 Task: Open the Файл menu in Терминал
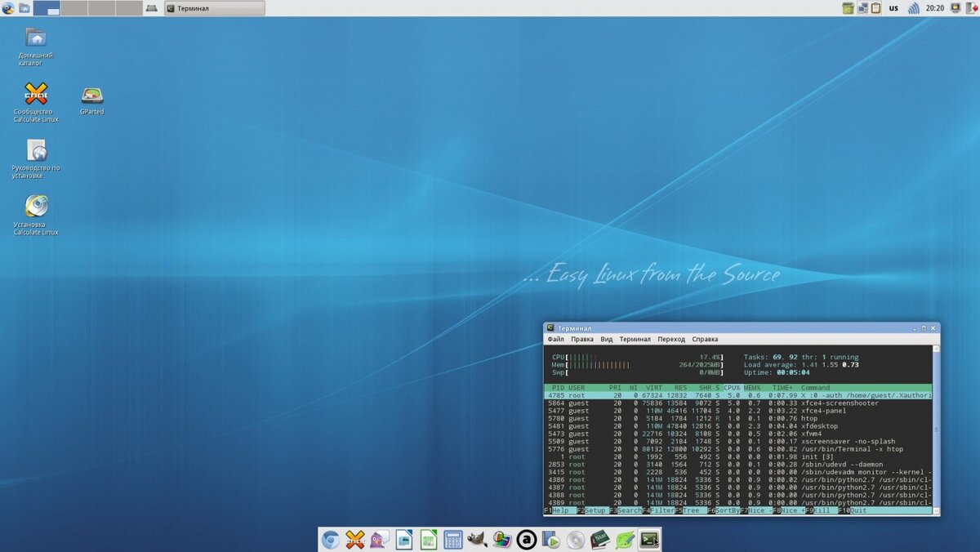[x=555, y=338]
